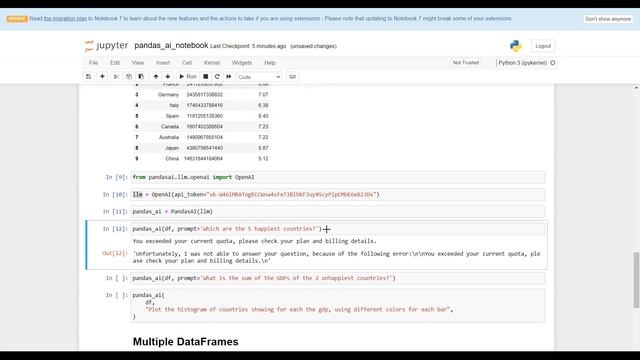Click Italy row in dataframe output
Viewport: 640px width, 360px height.
(202, 105)
